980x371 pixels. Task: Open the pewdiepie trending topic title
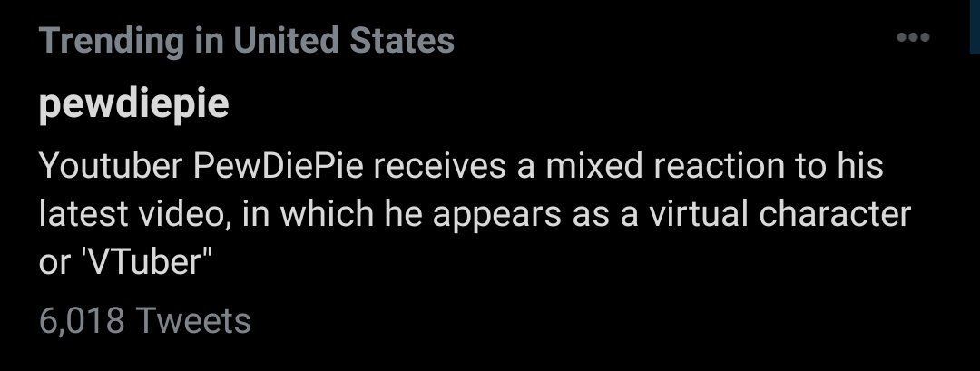tap(133, 106)
